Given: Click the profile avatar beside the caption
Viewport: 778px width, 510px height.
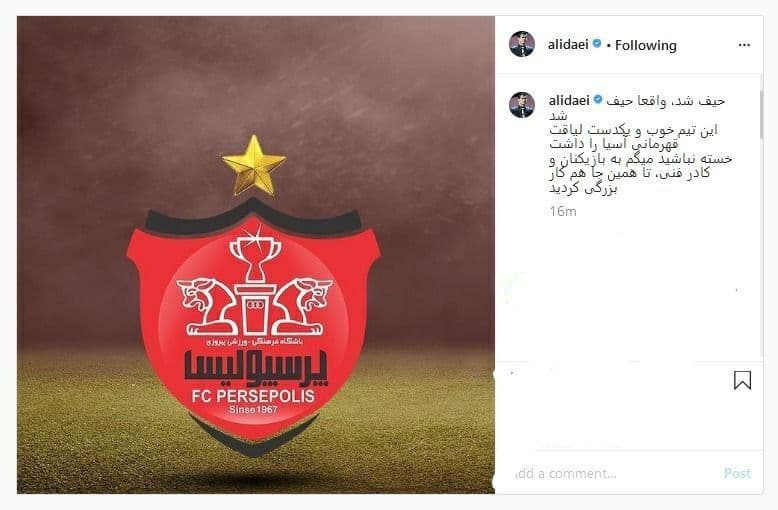Looking at the screenshot, I should (522, 105).
